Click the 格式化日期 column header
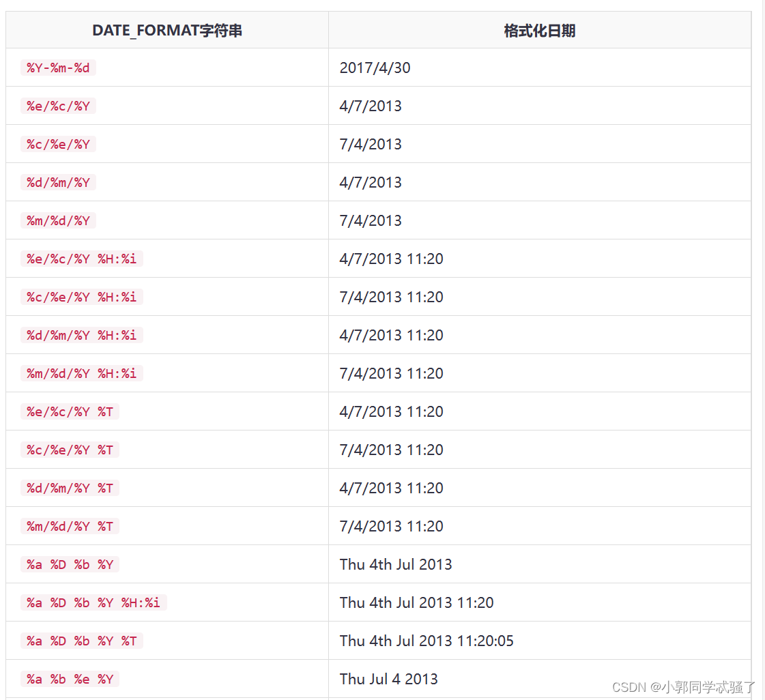Image resolution: width=765 pixels, height=700 pixels. tap(539, 31)
